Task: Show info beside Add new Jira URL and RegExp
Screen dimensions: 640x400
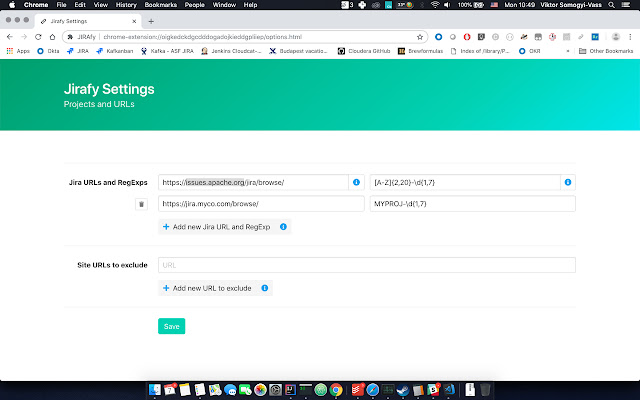Action: 283,227
